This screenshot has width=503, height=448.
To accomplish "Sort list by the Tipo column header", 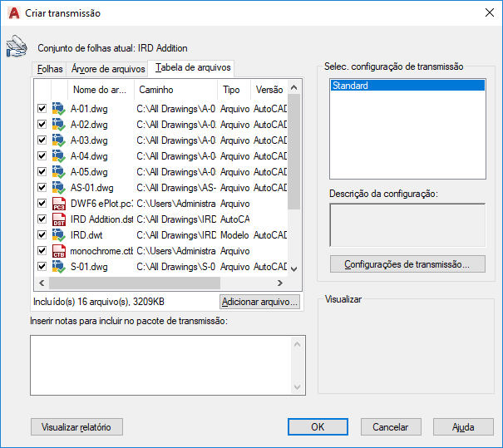I will (231, 89).
